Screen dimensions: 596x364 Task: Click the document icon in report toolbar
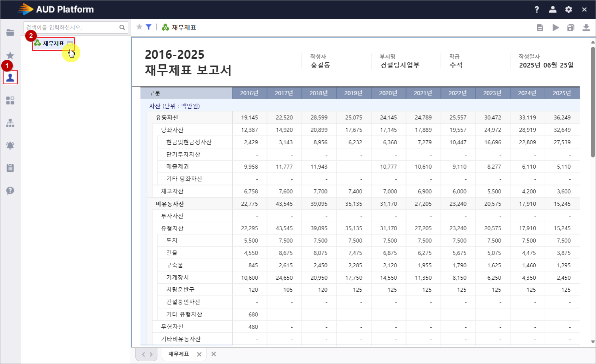(x=540, y=28)
